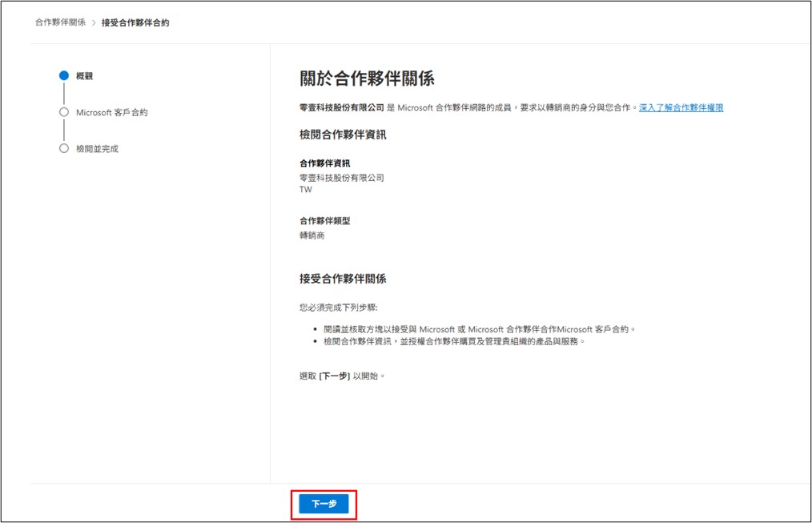The width and height of the screenshot is (812, 523).
Task: Click the hollow 檢閱並完成 step circle
Action: click(x=63, y=149)
